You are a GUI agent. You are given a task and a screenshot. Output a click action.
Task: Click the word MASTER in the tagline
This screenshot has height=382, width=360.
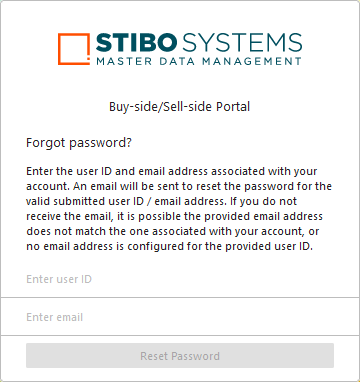(x=124, y=61)
